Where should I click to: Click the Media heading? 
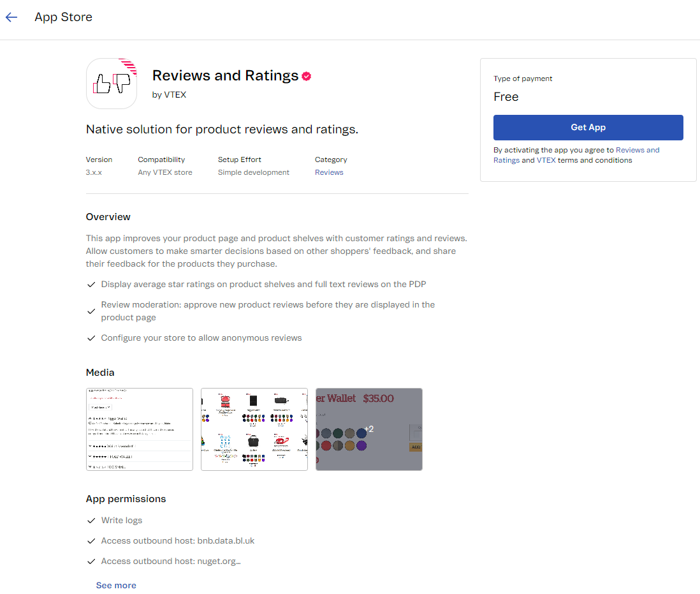click(x=100, y=373)
